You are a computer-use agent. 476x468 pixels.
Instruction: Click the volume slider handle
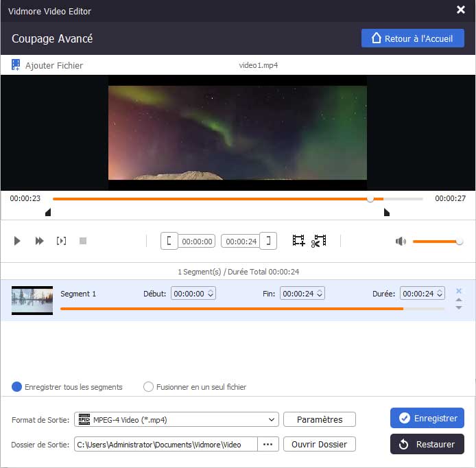(x=460, y=242)
